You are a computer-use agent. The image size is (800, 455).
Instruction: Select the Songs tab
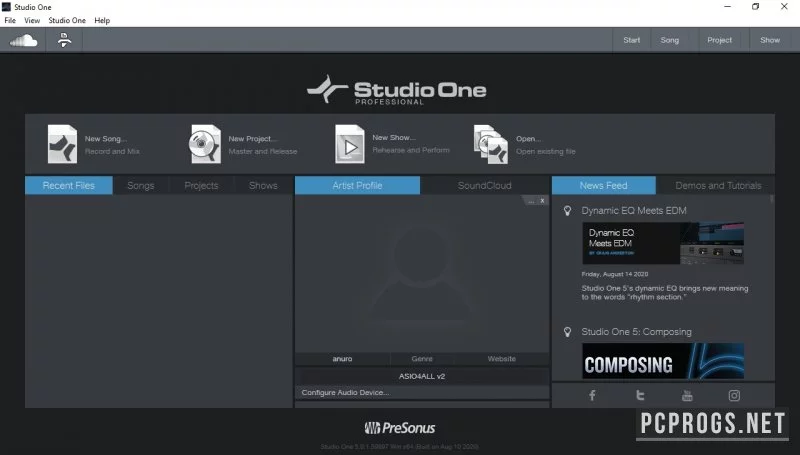141,186
